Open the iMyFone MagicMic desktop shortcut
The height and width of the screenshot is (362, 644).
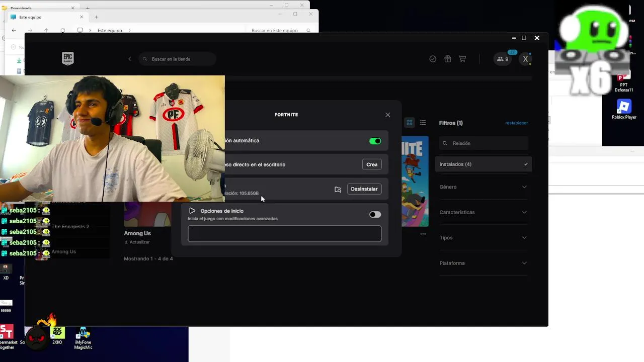click(x=83, y=338)
